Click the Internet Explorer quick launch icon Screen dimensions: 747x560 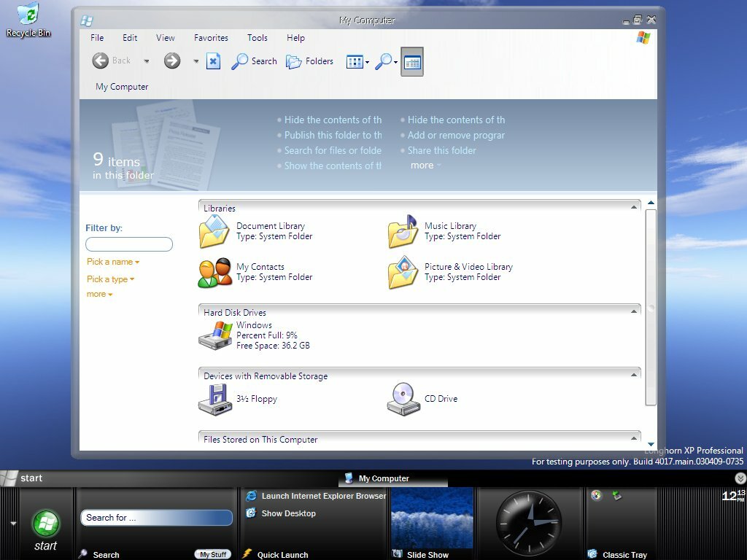click(251, 496)
